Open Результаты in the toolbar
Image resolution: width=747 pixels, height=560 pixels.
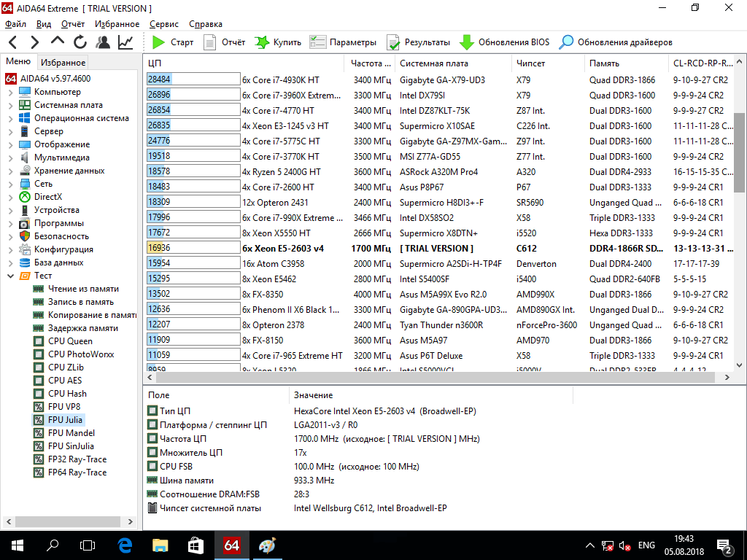click(x=418, y=42)
